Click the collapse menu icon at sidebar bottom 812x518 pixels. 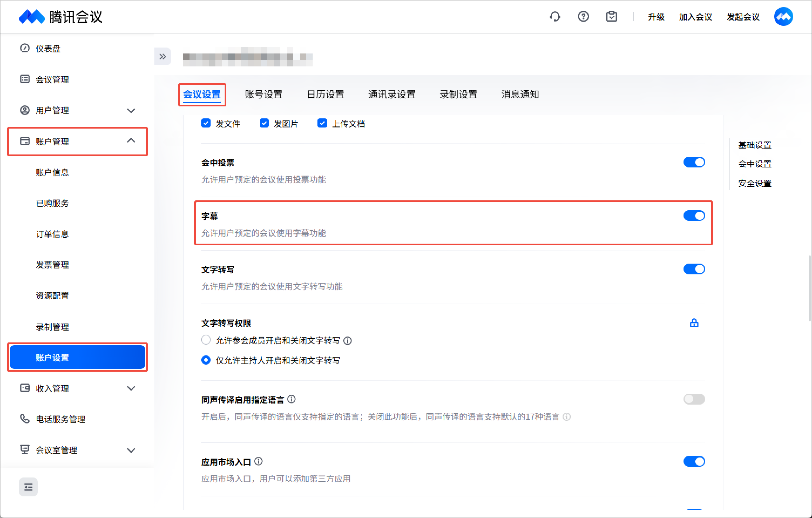click(x=28, y=487)
